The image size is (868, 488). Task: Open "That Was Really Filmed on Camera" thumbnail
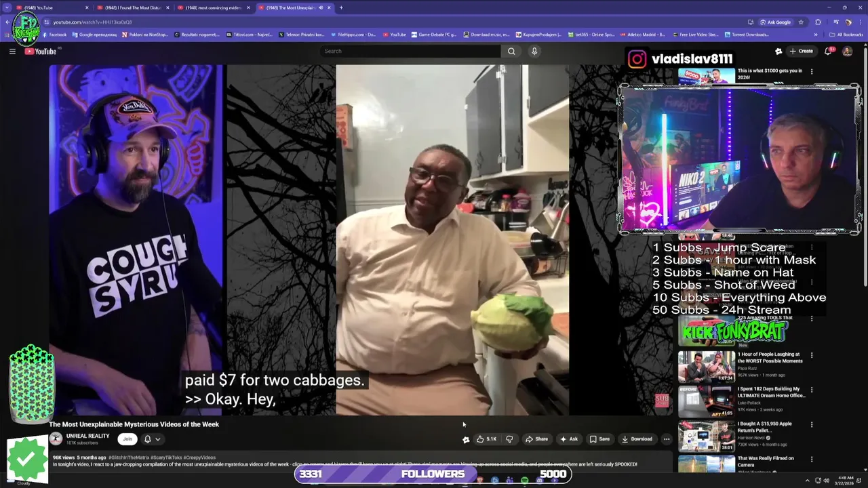pos(706,464)
